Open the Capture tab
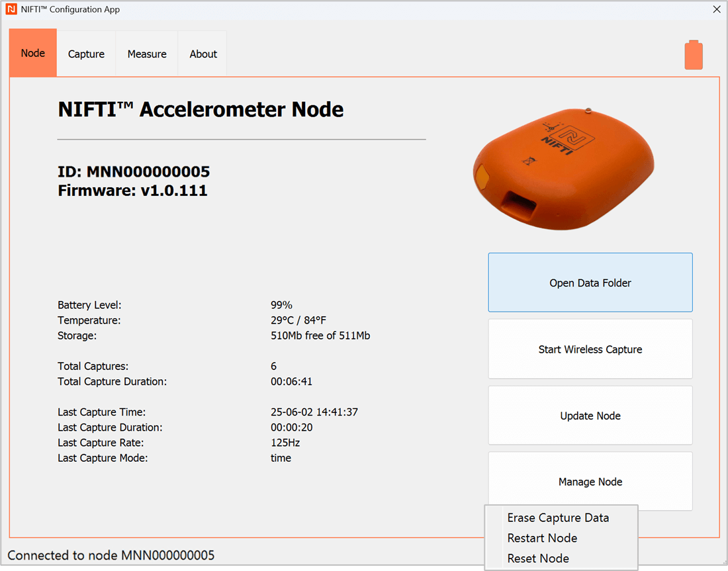728x571 pixels. tap(86, 54)
